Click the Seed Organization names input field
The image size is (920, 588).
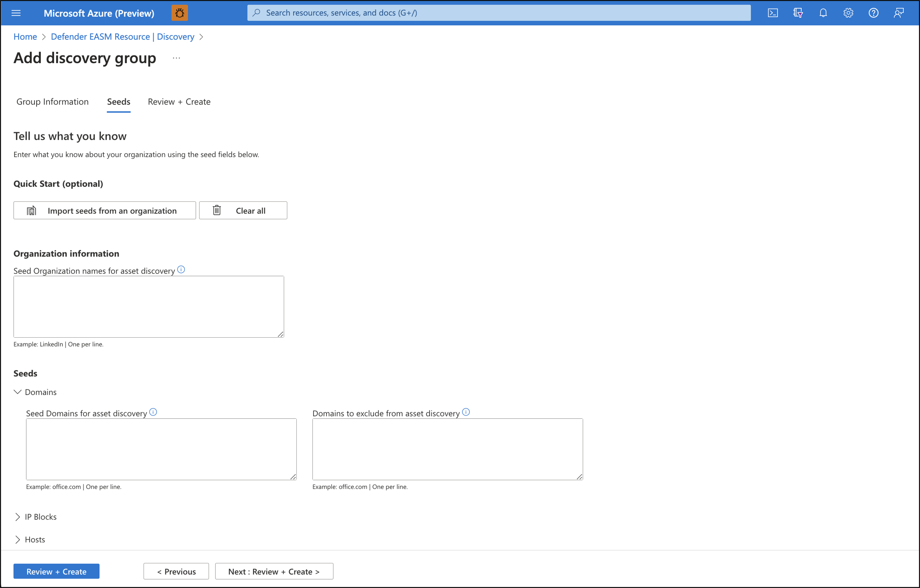coord(148,306)
